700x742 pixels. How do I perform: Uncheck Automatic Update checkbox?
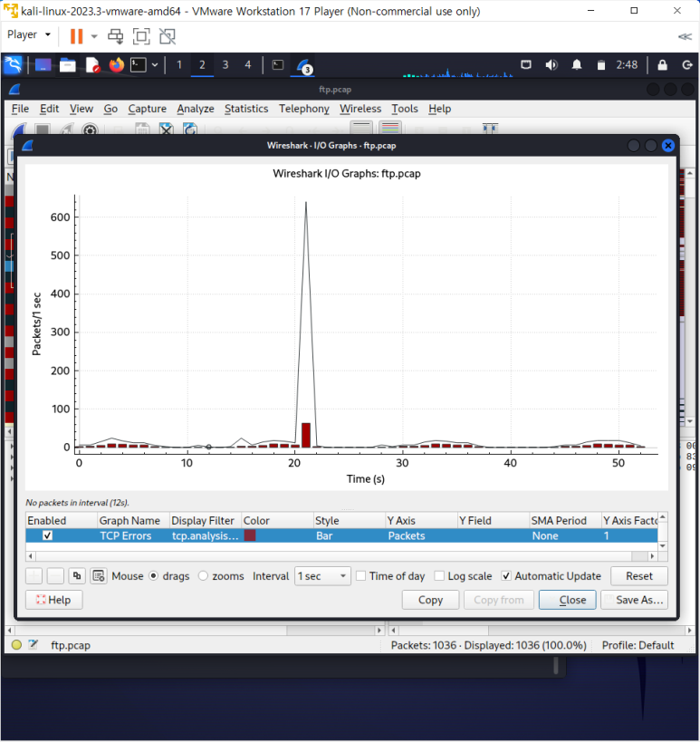click(x=506, y=576)
